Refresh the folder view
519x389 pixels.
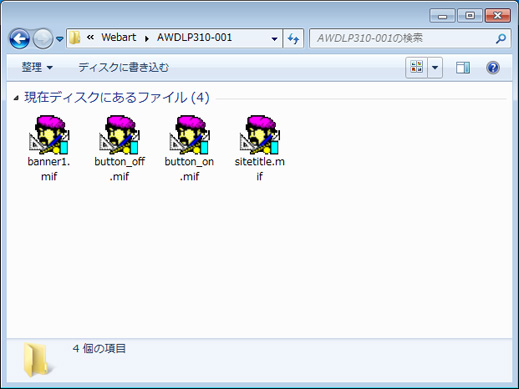coord(293,39)
